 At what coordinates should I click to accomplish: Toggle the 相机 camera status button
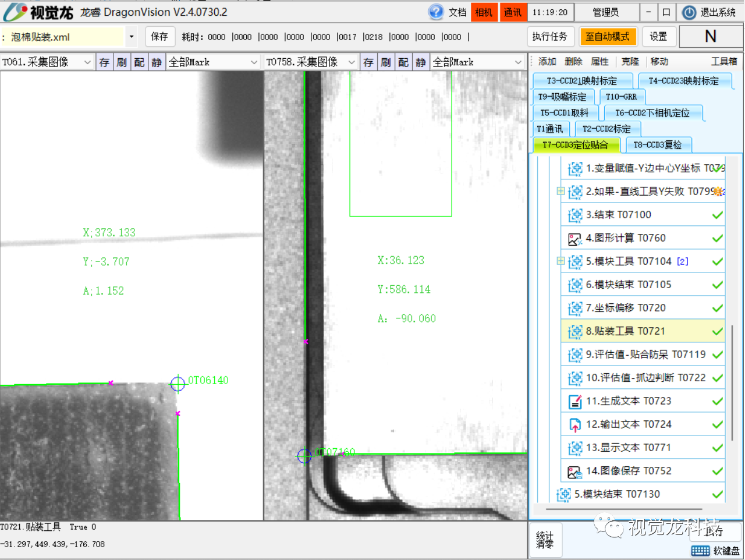pyautogui.click(x=484, y=12)
